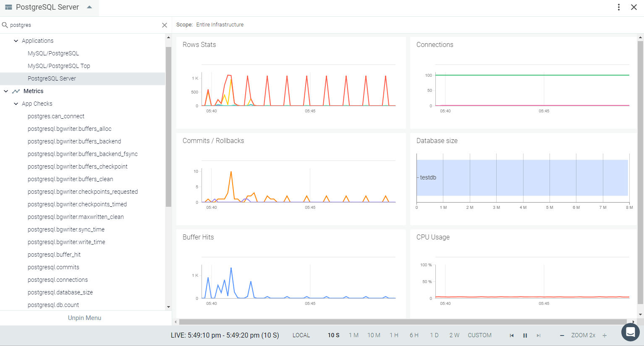The height and width of the screenshot is (346, 644).
Task: Zoom in the time range
Action: coord(605,336)
